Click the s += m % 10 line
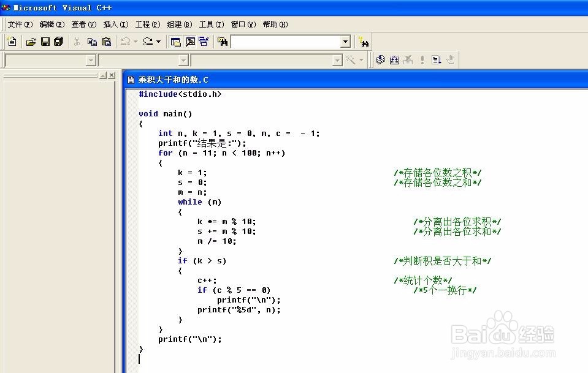This screenshot has width=588, height=373. 226,231
